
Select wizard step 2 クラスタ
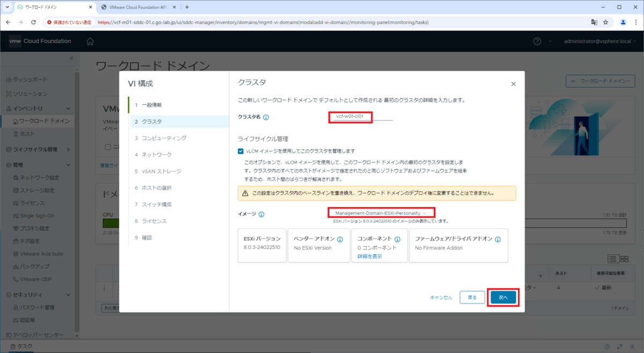[x=180, y=121]
